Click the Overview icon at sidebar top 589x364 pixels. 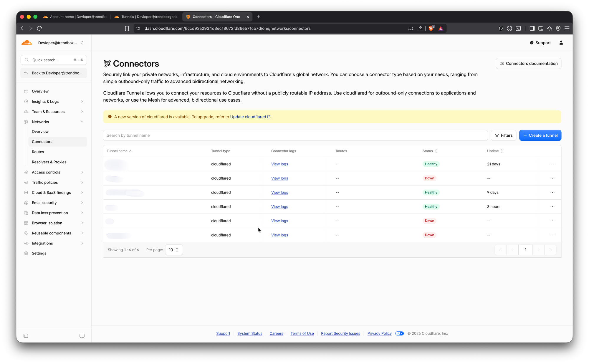coord(26,91)
